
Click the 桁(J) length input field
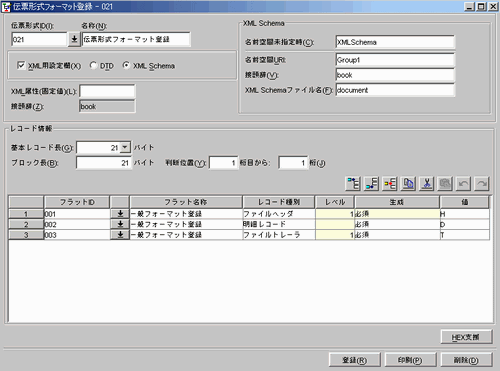click(x=293, y=163)
